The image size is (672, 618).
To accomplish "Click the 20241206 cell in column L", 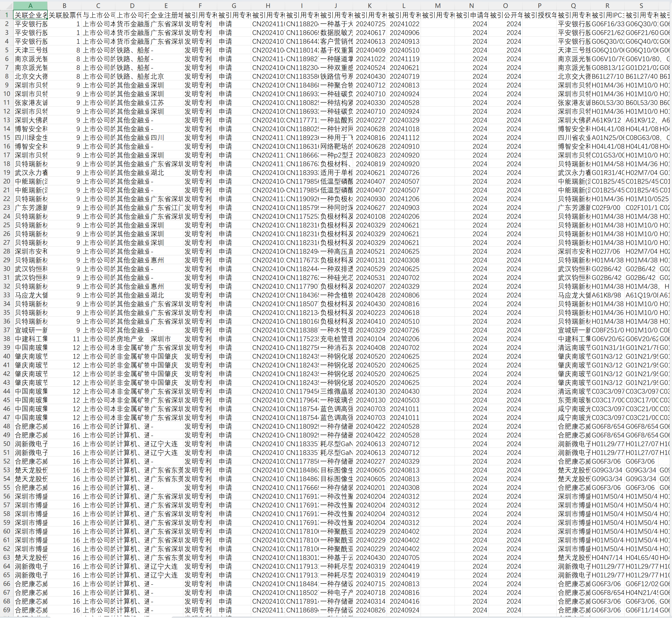I will (x=404, y=199).
